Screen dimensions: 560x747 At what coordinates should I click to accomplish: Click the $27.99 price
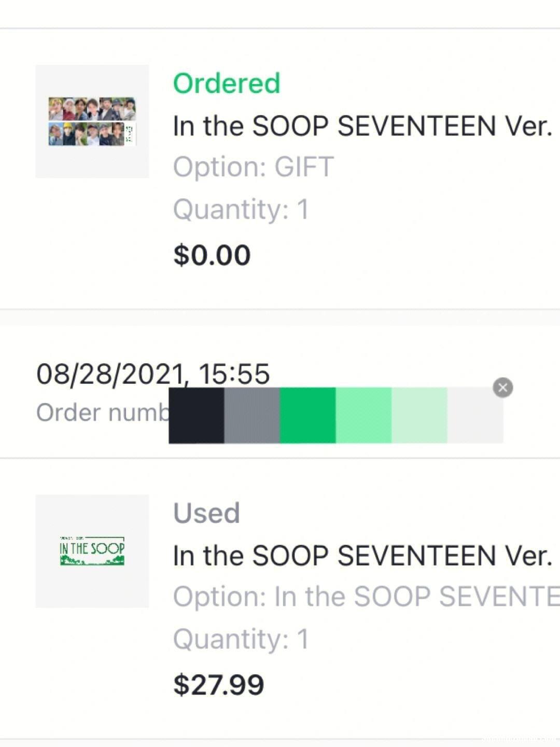point(219,685)
